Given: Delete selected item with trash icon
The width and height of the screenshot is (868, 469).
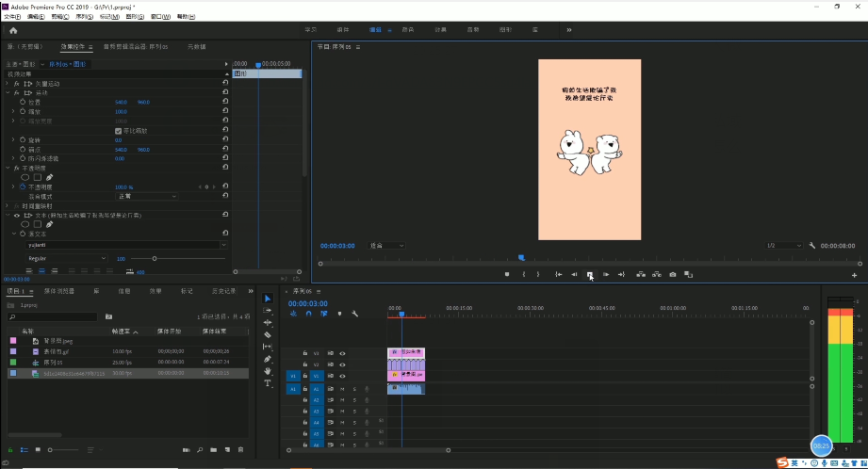Looking at the screenshot, I should 241,449.
